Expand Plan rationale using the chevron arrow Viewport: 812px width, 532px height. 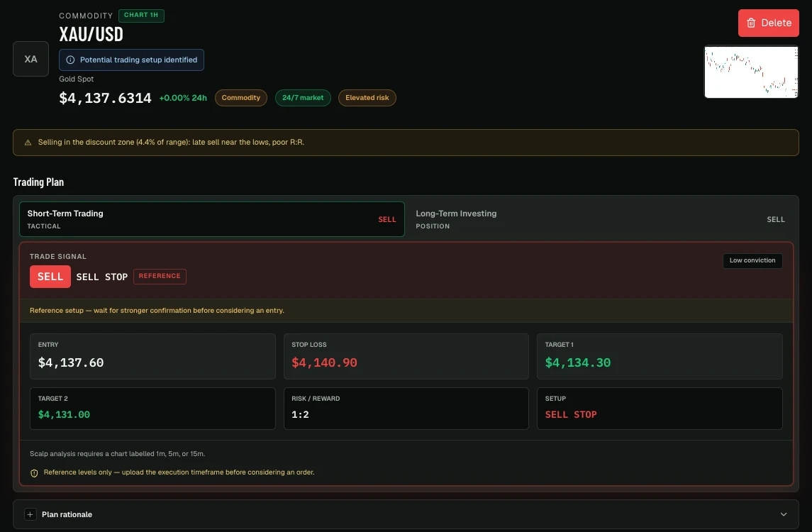(x=784, y=514)
